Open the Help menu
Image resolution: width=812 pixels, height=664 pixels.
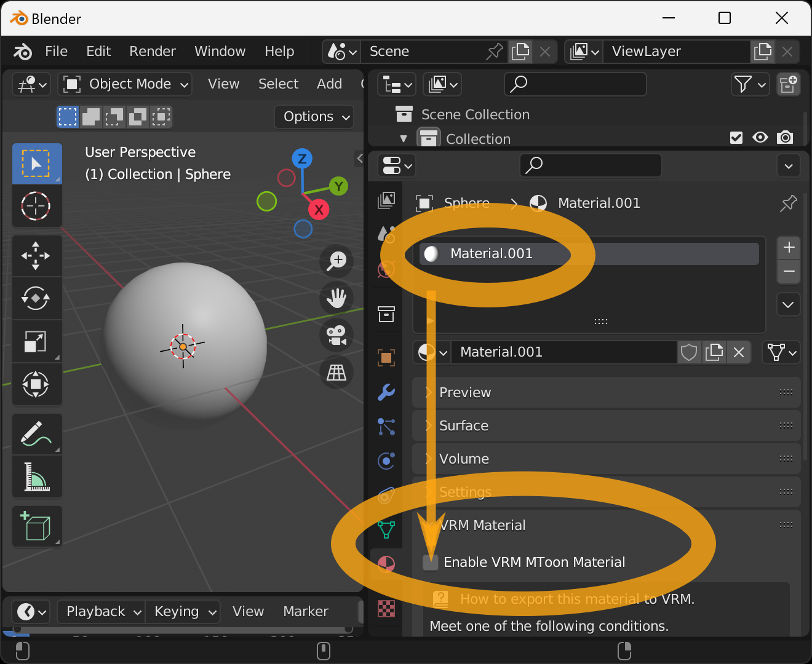point(279,52)
